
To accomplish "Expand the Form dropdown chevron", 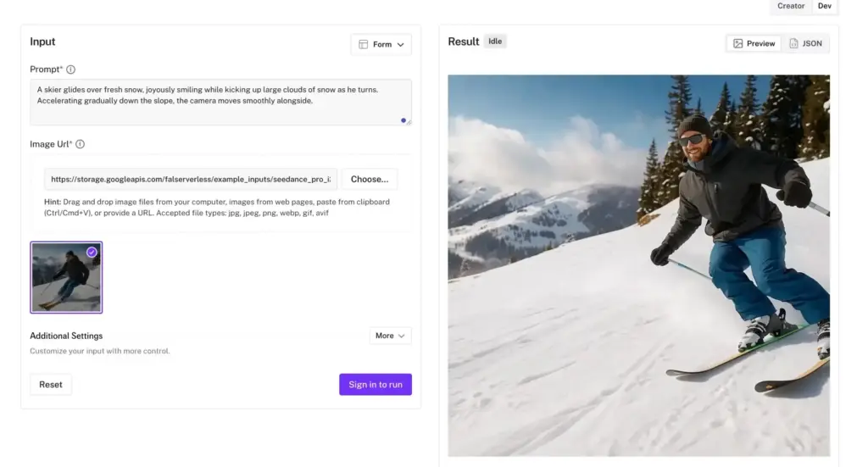I will 400,45.
